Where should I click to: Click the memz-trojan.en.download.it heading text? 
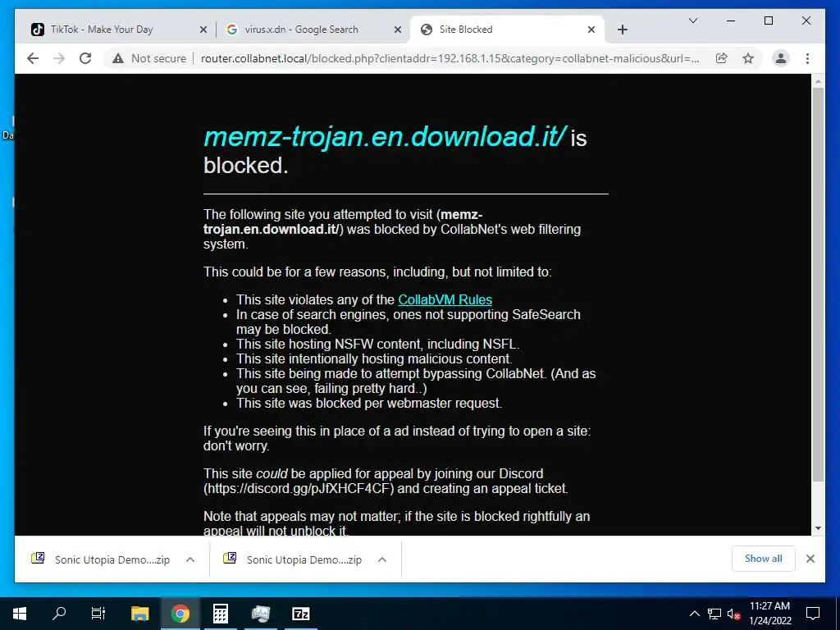point(386,136)
